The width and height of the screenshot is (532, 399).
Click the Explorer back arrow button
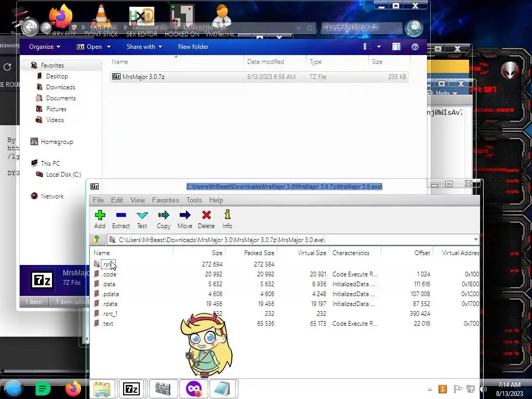point(30,27)
